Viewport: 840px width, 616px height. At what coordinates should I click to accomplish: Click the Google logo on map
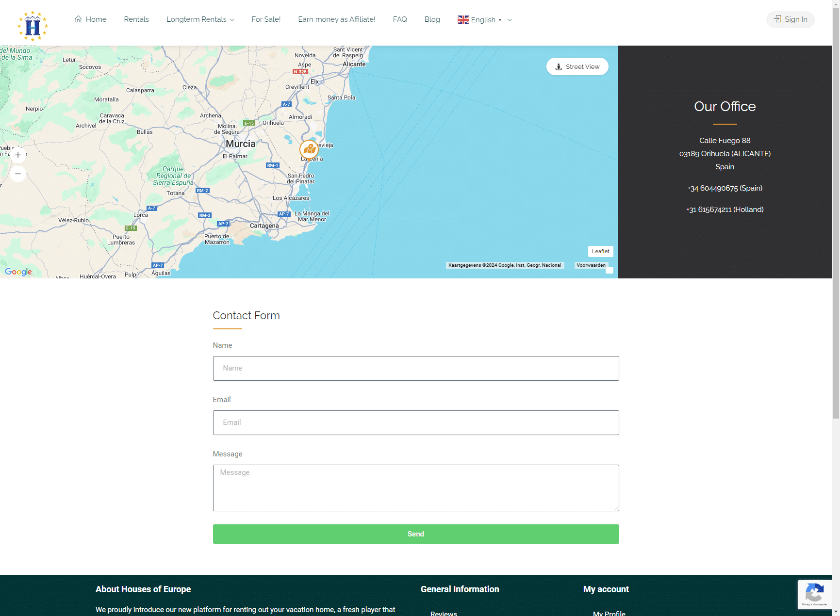(18, 272)
